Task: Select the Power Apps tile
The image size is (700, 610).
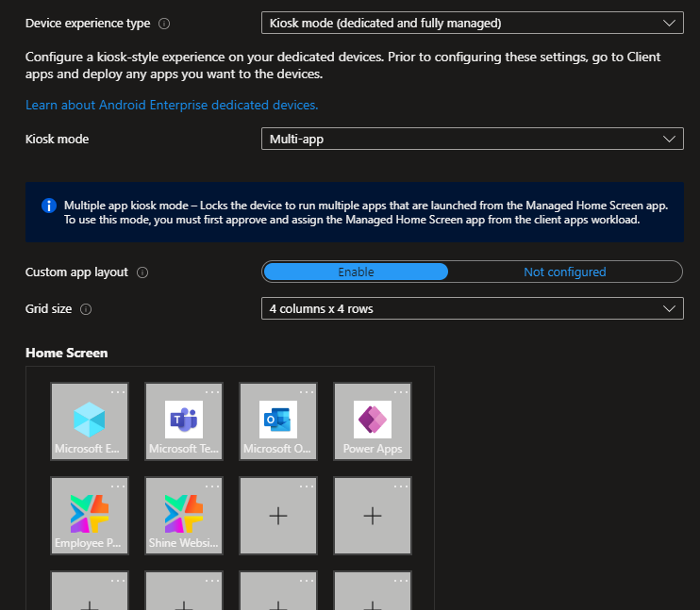Action: tap(373, 420)
